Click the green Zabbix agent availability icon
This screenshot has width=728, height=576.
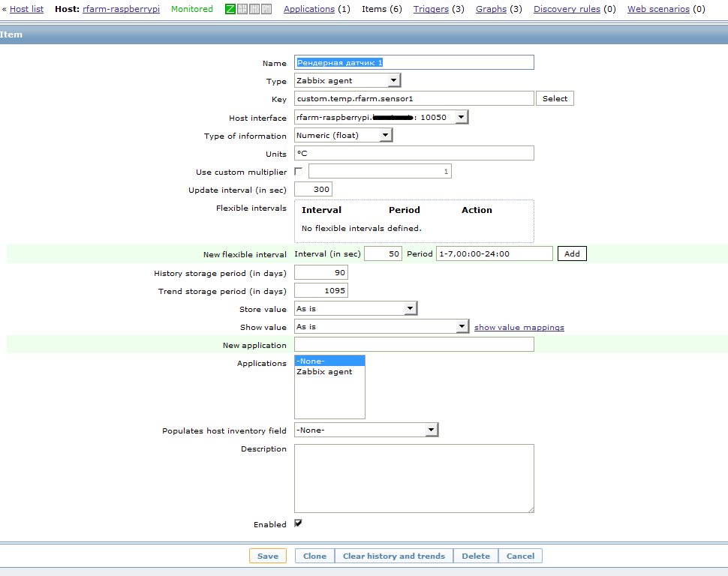point(231,9)
